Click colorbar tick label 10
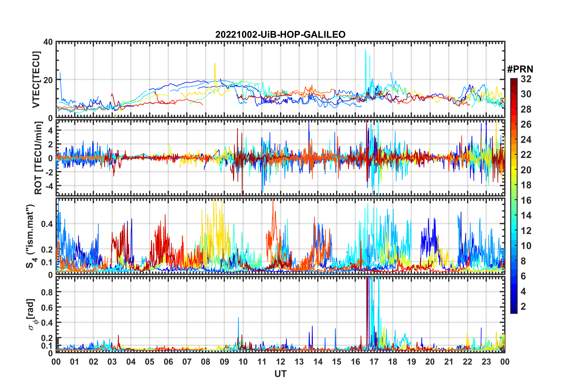 (526, 246)
